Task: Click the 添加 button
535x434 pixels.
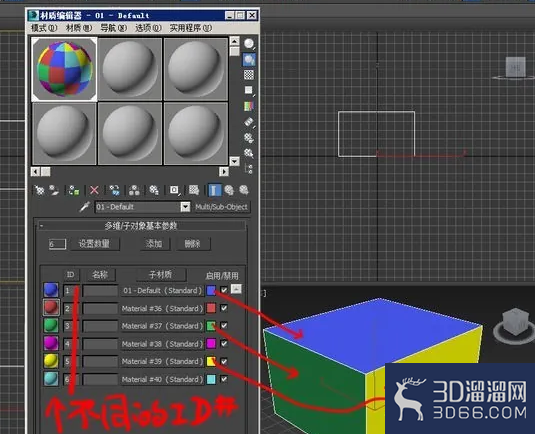Action: pos(155,244)
